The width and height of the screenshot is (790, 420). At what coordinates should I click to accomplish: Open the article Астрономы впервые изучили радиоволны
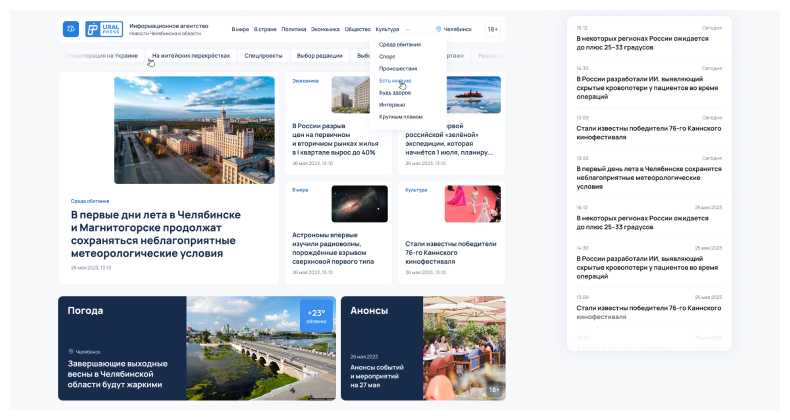click(x=333, y=248)
